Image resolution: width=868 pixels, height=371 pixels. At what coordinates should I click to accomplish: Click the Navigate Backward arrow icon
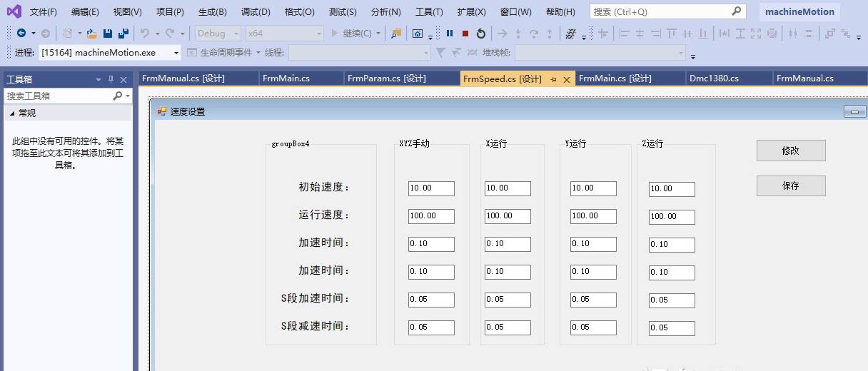21,34
